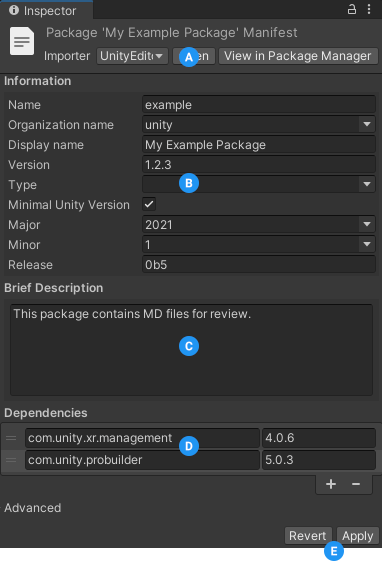Click the Minor label
This screenshot has width=382, height=562.
pyautogui.click(x=24, y=245)
